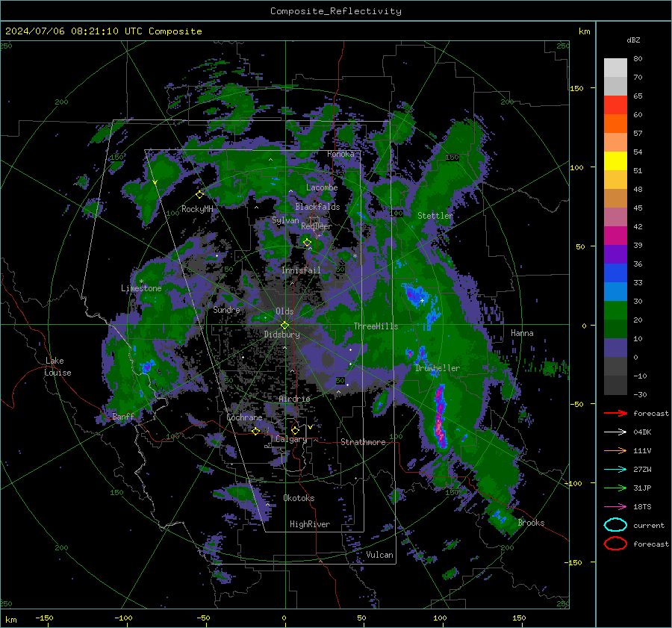
Task: Click the intense magenta storm cell south of Drumheller
Action: (x=440, y=417)
